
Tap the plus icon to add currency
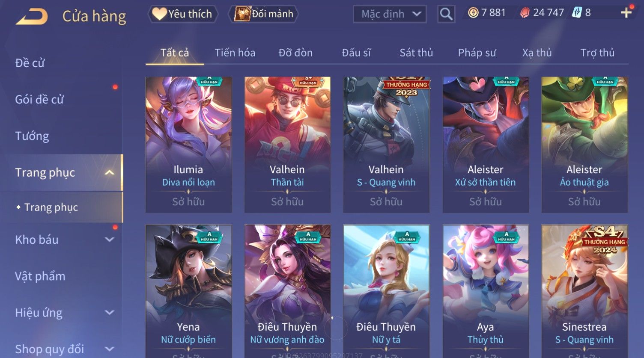626,13
